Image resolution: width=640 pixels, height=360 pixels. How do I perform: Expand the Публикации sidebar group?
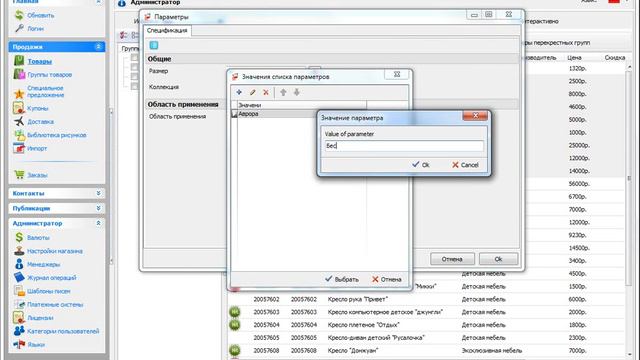(98, 208)
